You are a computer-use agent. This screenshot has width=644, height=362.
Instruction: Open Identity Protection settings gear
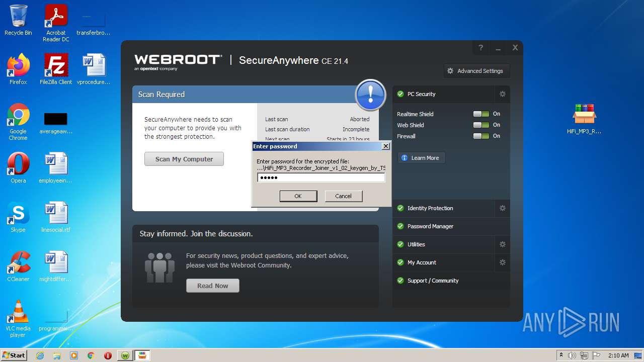[x=502, y=208]
